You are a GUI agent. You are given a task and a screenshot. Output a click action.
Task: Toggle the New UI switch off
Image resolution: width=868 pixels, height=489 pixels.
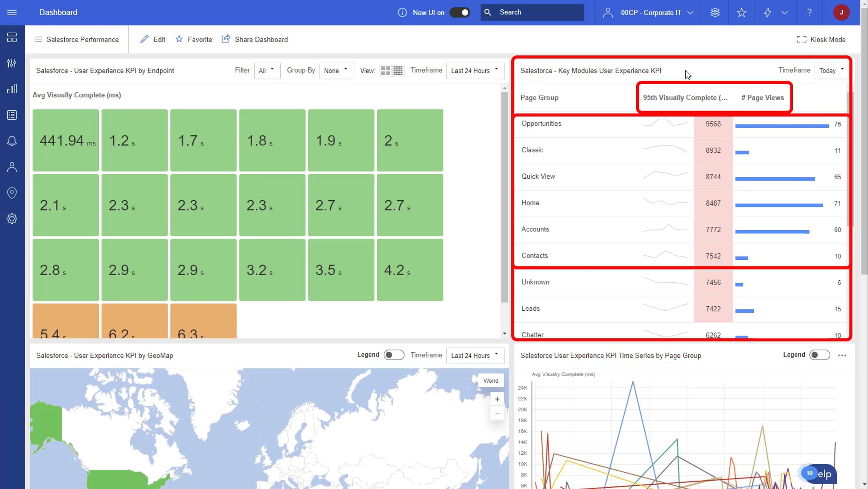point(460,13)
